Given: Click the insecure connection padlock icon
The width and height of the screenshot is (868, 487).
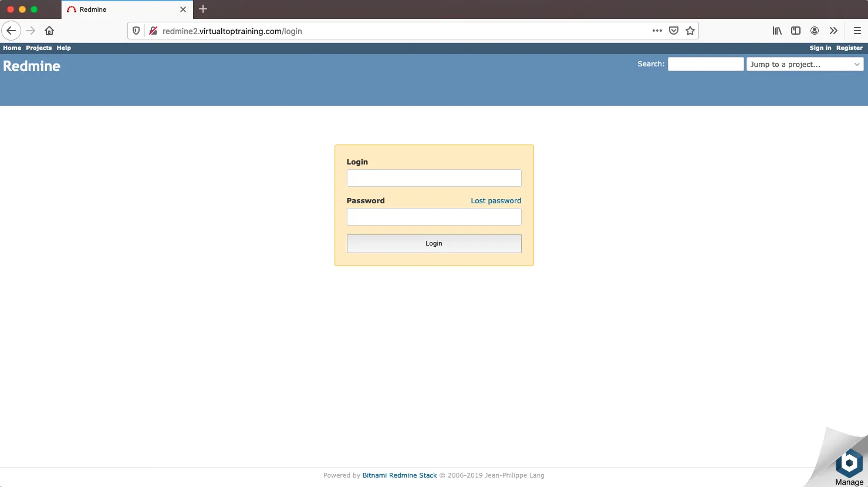Looking at the screenshot, I should coord(153,31).
